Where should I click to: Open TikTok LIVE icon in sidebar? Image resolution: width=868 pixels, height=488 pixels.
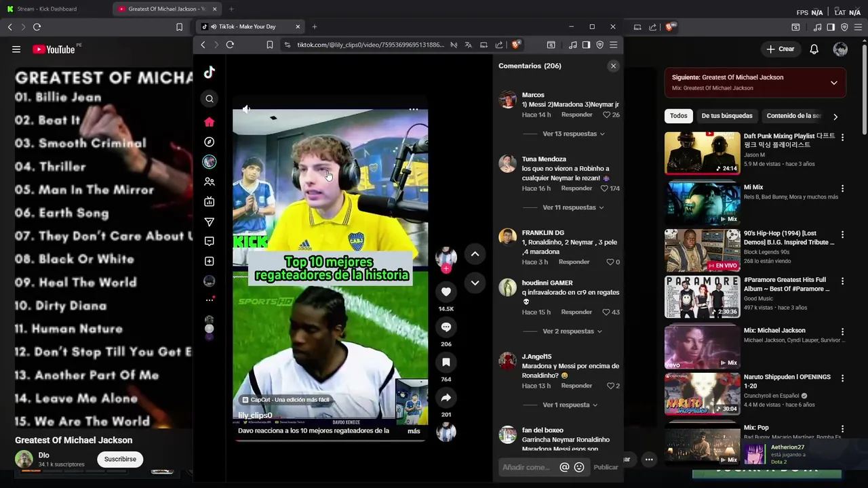210,201
